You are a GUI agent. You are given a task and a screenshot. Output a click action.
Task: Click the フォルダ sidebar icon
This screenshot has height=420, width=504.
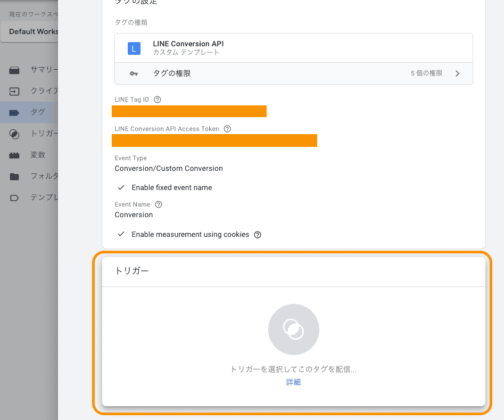[x=14, y=177]
